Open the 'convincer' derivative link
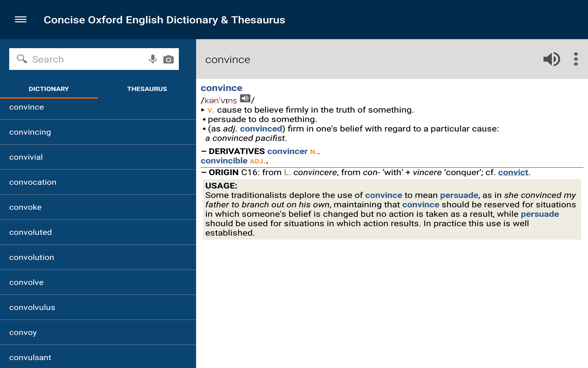The height and width of the screenshot is (368, 588). click(x=287, y=151)
